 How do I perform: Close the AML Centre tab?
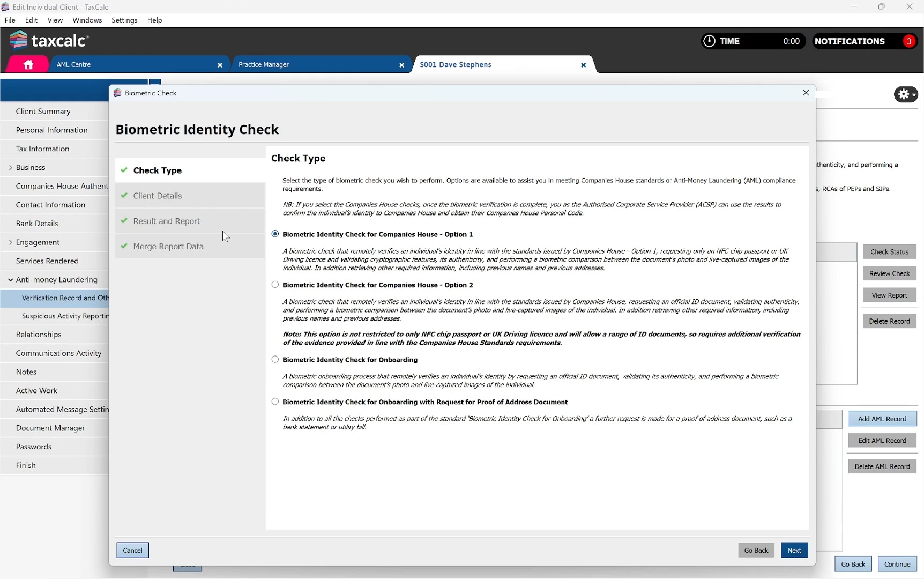tap(220, 65)
